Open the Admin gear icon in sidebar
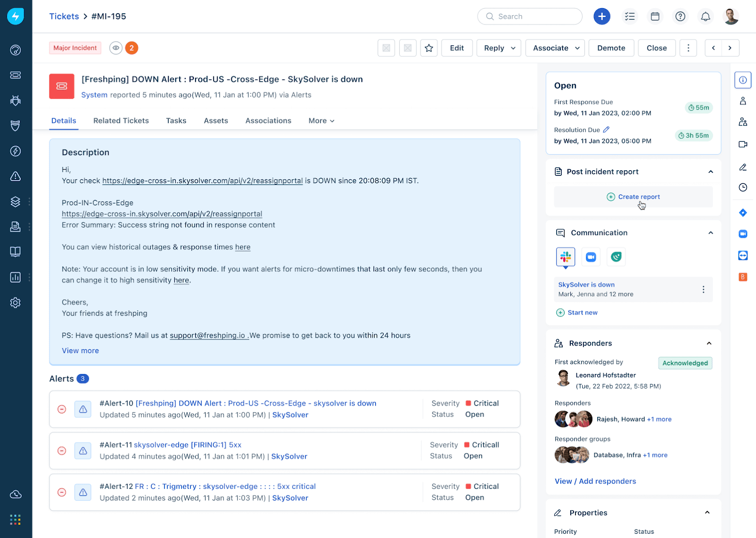Screen dimensions: 756x538 16,303
